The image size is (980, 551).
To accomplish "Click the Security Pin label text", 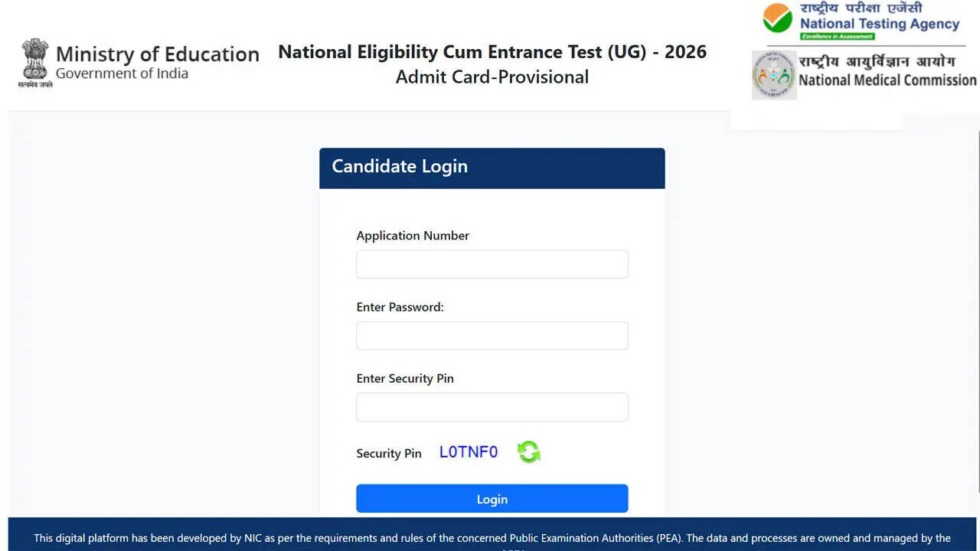I will tap(389, 453).
